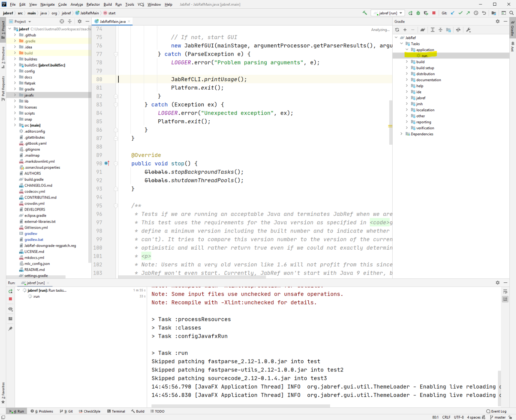Link a Gradle project with the plus icon
Image resolution: width=516 pixels, height=420 pixels.
(405, 30)
